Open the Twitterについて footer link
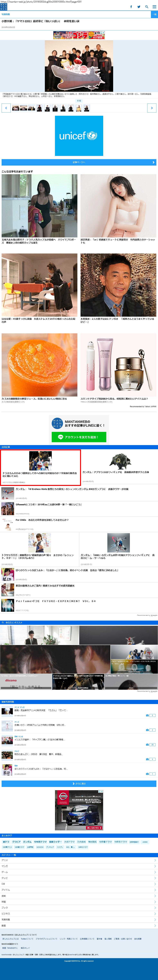 [27, 939]
